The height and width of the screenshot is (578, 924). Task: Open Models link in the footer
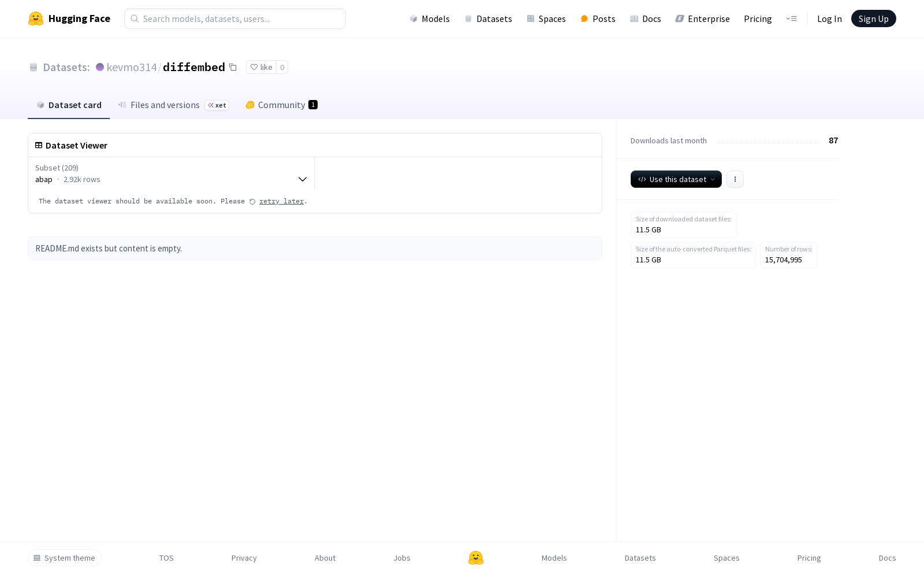[x=554, y=558]
